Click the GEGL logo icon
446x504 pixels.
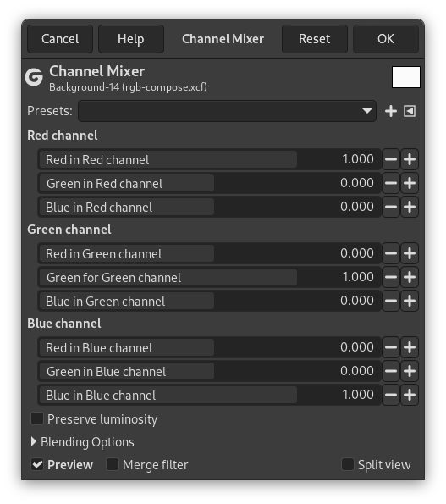pyautogui.click(x=34, y=77)
